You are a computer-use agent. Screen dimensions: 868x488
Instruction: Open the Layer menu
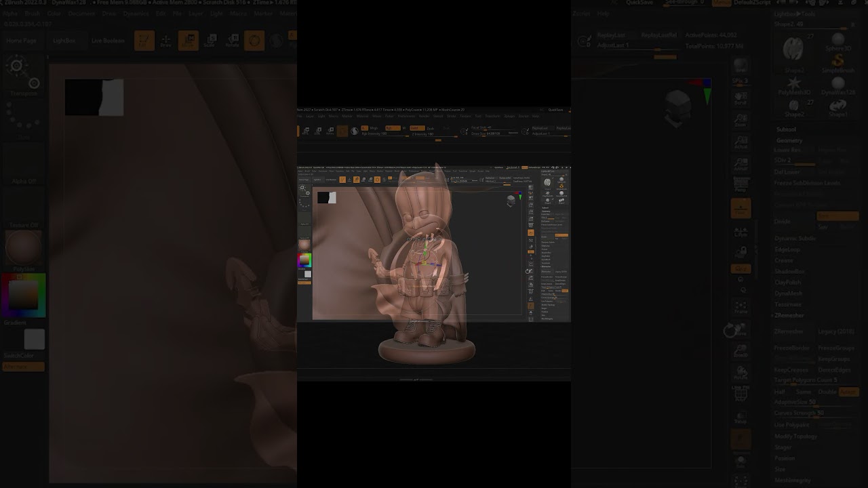195,13
